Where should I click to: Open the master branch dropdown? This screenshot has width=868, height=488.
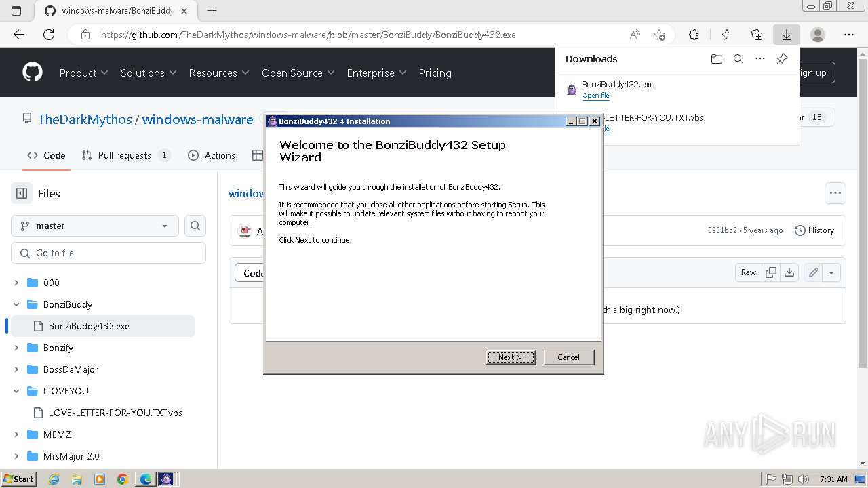point(95,226)
